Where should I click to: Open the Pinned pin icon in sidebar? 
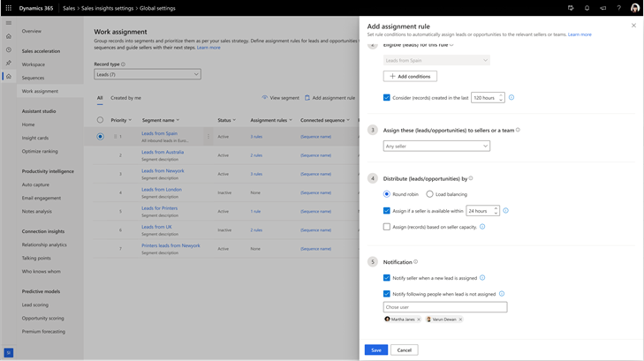(9, 63)
